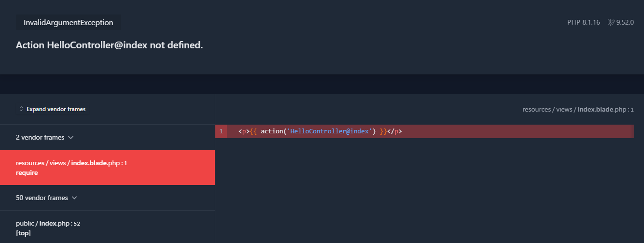This screenshot has height=243, width=644.
Task: Select the public/index.php:52 [top] frame
Action: tap(107, 227)
